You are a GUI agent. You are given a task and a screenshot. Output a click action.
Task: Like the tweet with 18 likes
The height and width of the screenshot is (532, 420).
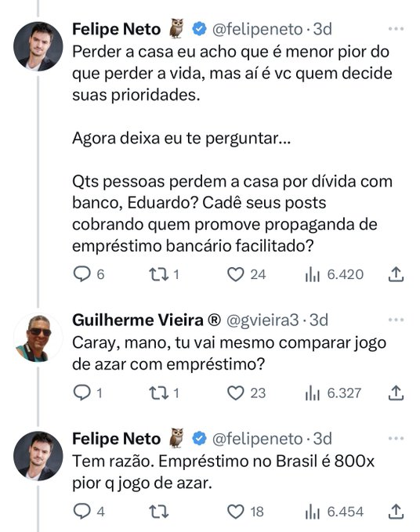click(x=235, y=512)
